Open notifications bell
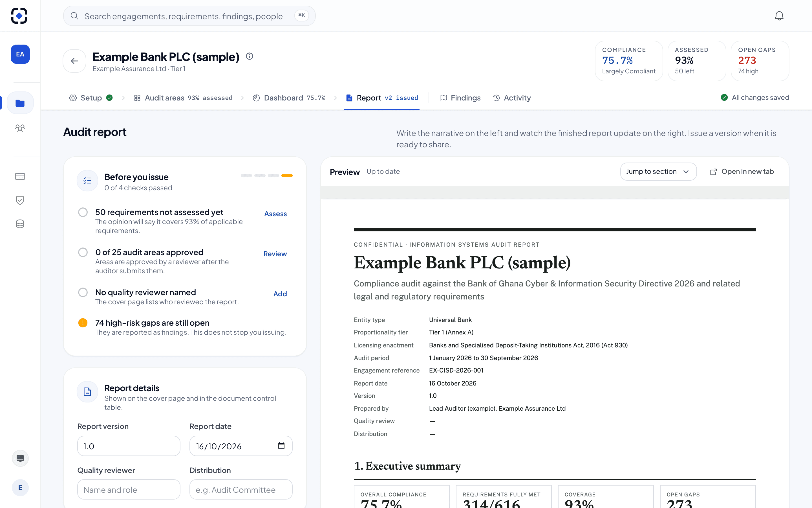Viewport: 812px width, 508px height. [779, 16]
